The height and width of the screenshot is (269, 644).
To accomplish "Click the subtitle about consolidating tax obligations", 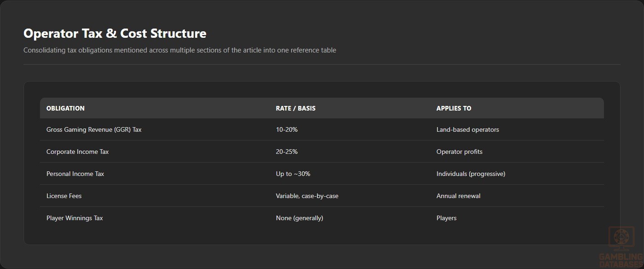I will click(180, 50).
